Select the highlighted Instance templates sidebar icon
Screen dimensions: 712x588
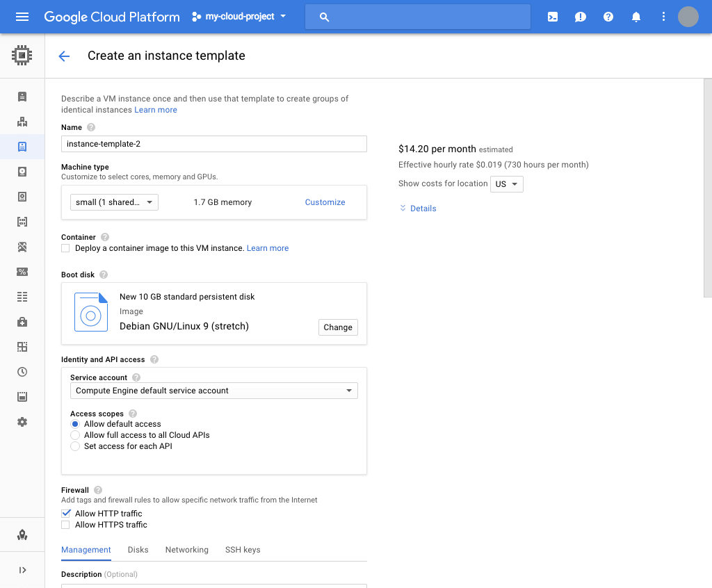pos(22,147)
